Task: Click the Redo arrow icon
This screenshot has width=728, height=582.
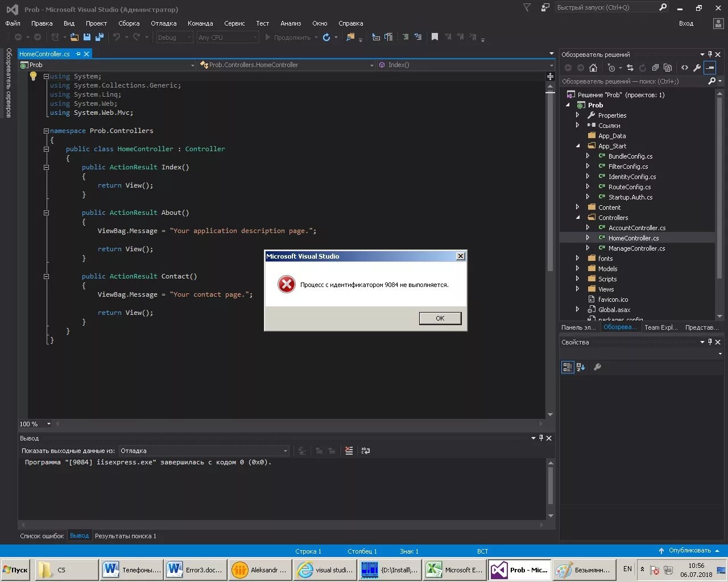Action: tap(136, 37)
